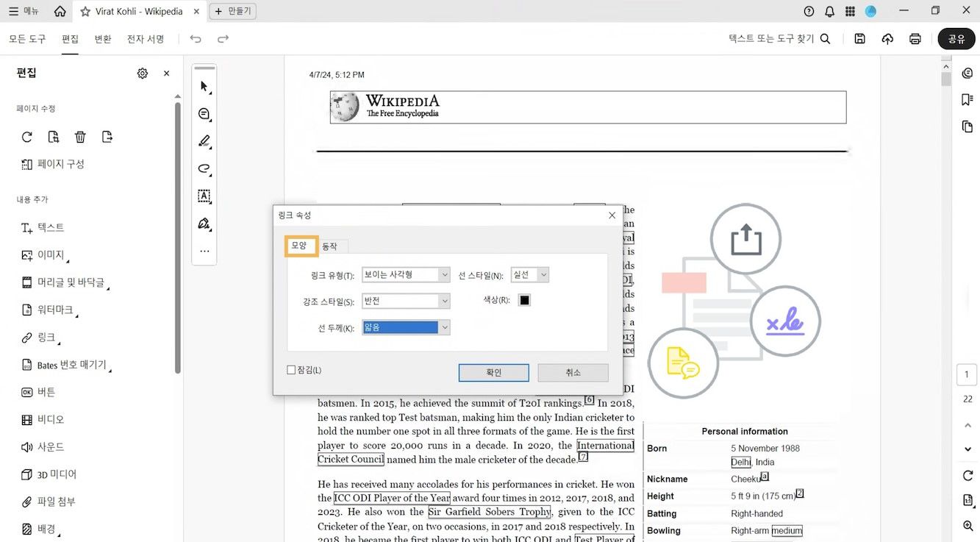This screenshot has height=542, width=980.
Task: Open the 전자 서명 tab
Action: (x=146, y=39)
